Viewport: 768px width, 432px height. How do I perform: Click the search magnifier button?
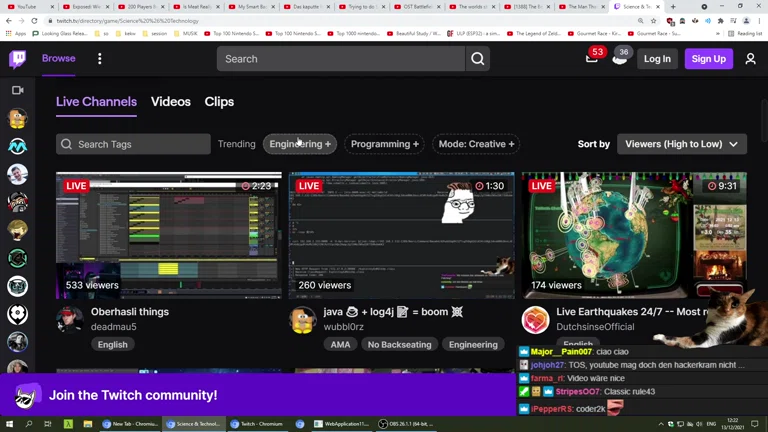[x=478, y=59]
